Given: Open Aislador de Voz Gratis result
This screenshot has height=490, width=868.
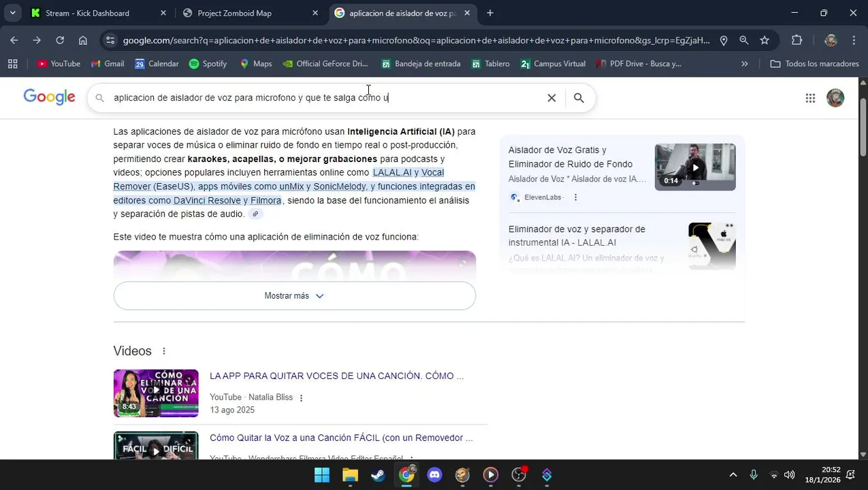Looking at the screenshot, I should [570, 157].
